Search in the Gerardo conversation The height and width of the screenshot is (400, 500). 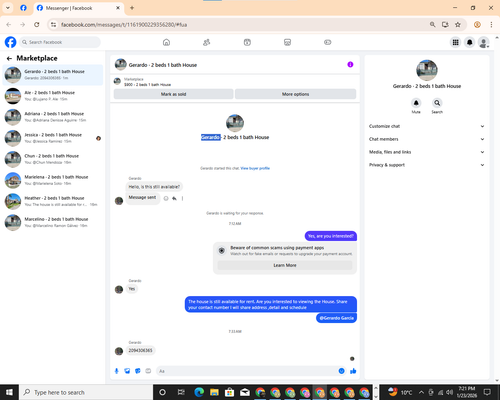(437, 103)
